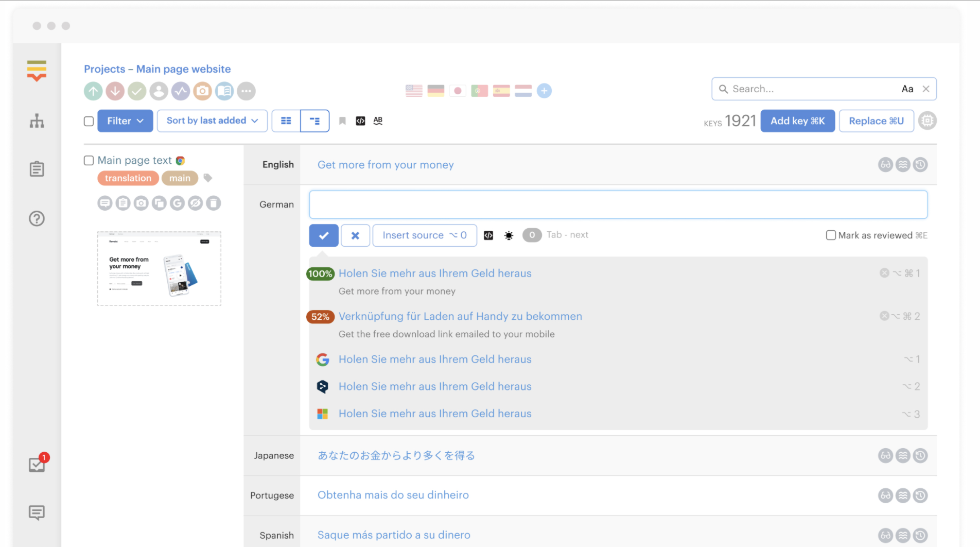Viewport: 980px width, 547px height.
Task: Click the sun icon in the editor toolbar
Action: tap(509, 235)
